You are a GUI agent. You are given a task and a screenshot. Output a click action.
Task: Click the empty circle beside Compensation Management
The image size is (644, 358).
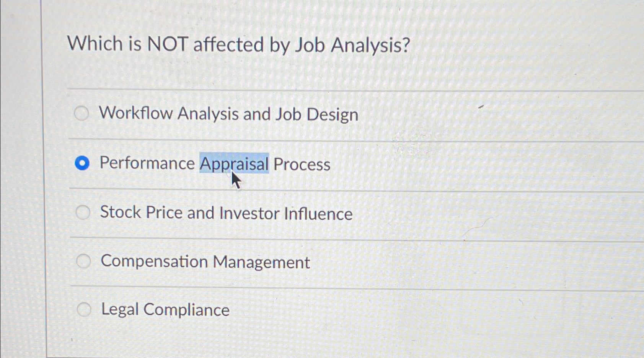[x=83, y=261]
